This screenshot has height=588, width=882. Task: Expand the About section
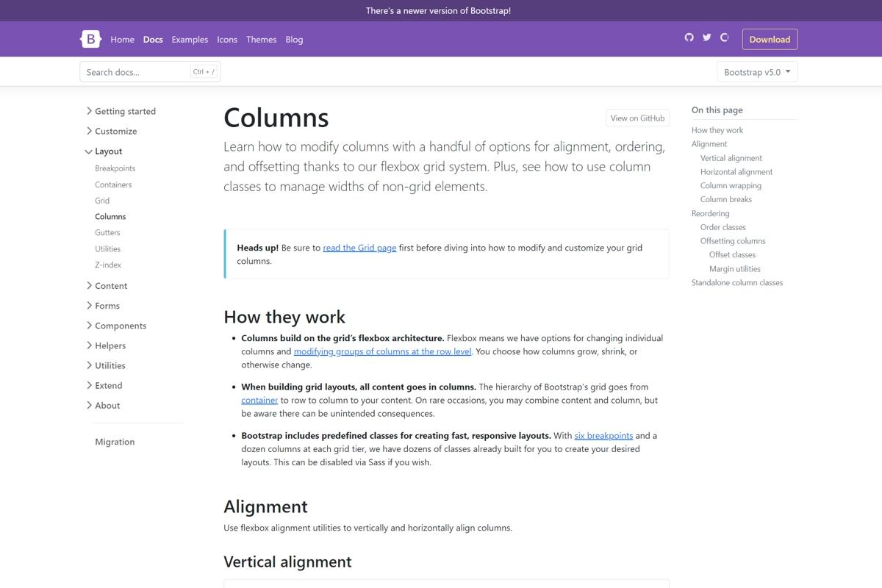(x=103, y=404)
